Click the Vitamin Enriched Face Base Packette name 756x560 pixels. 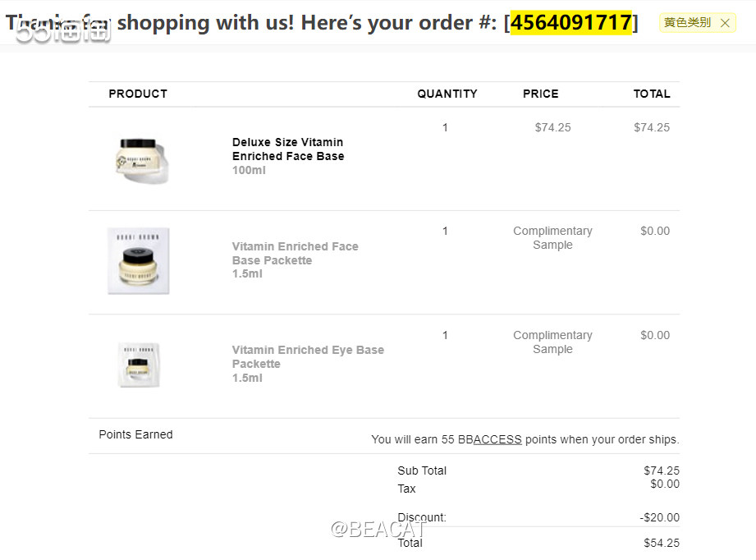pyautogui.click(x=295, y=253)
